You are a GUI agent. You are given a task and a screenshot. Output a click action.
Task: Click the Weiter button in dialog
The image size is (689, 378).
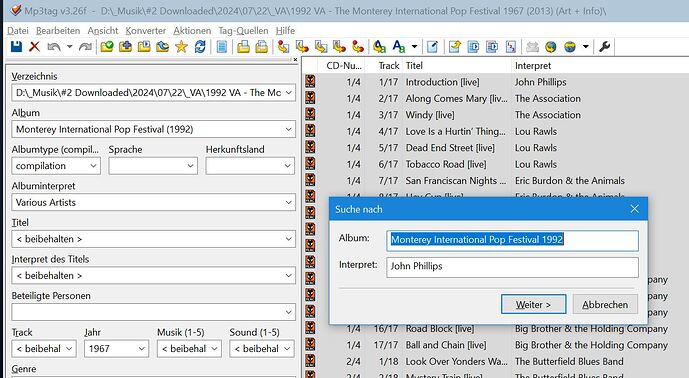(x=533, y=304)
